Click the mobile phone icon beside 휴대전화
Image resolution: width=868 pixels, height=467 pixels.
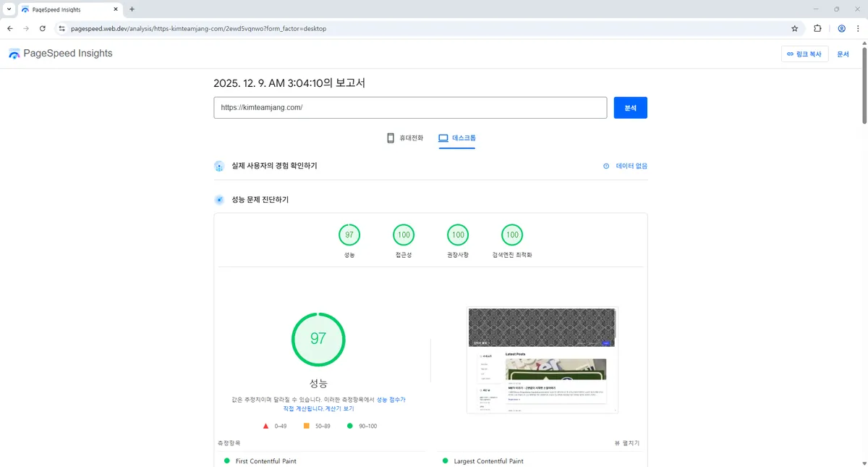[391, 138]
